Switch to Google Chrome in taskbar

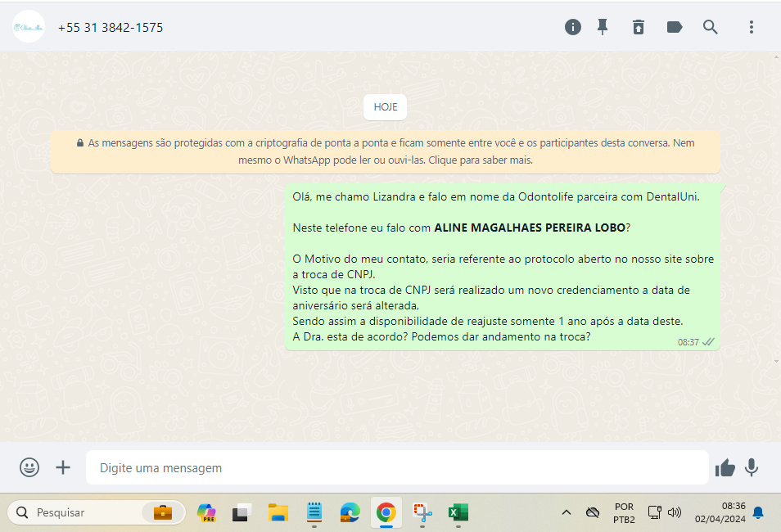tap(386, 512)
